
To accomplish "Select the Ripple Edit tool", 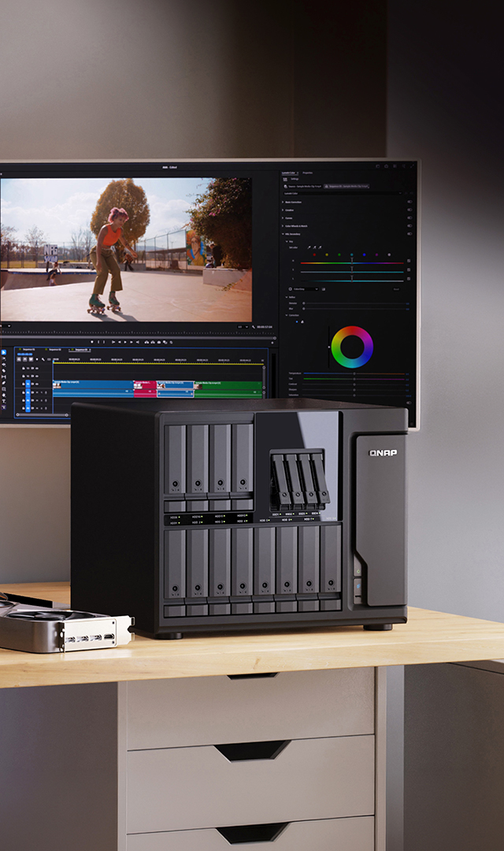I will 4,365.
